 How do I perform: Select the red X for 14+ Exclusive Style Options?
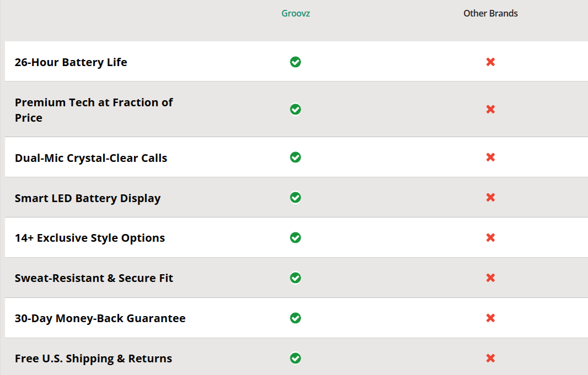tap(490, 237)
